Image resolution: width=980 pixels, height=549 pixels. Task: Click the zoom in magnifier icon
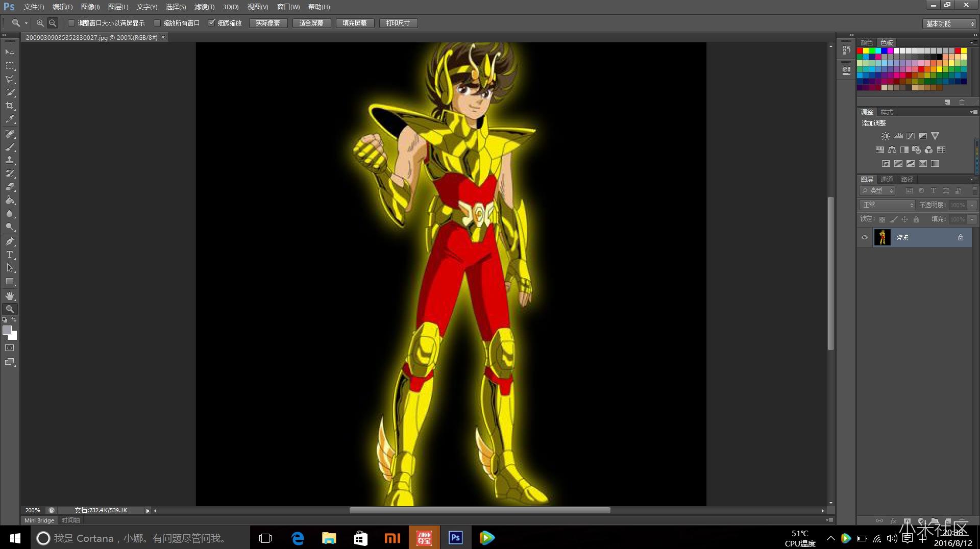[x=40, y=23]
